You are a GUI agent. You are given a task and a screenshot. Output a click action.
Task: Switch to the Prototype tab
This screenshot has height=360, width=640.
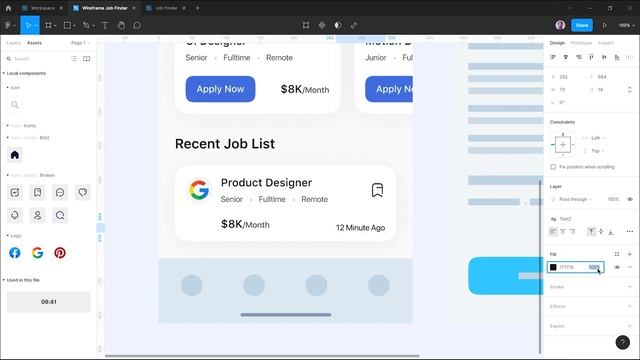pyautogui.click(x=581, y=43)
